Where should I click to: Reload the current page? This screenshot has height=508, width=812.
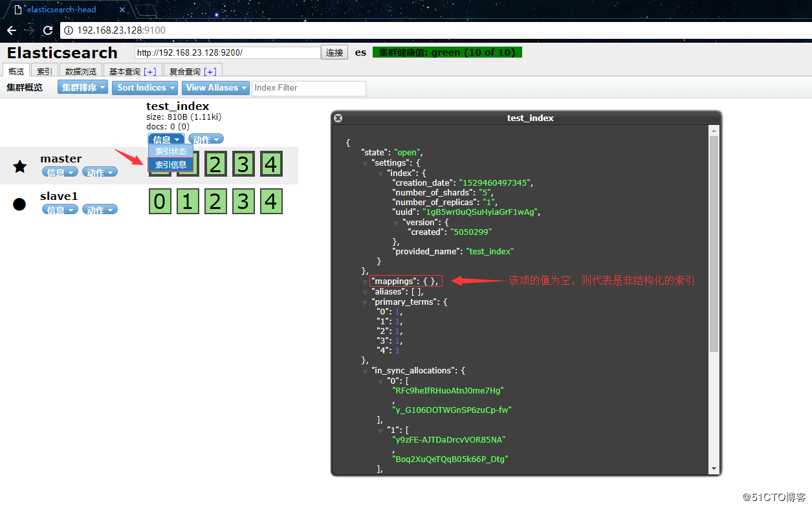pos(48,30)
